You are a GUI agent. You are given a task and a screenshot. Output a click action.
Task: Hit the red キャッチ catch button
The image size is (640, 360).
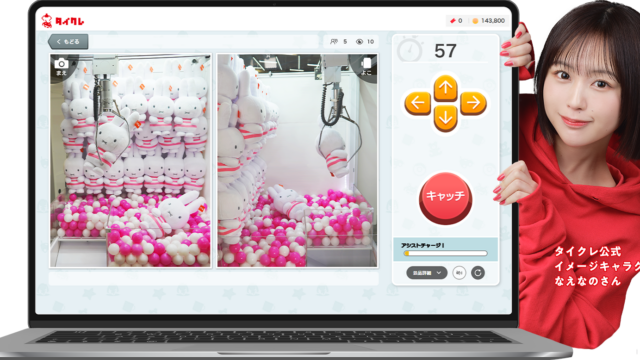pyautogui.click(x=445, y=198)
